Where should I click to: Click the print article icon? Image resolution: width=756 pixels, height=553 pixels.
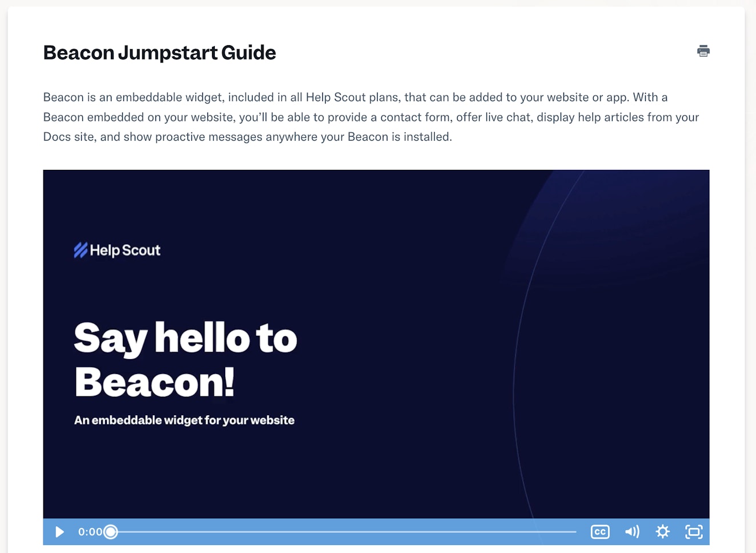pos(703,51)
